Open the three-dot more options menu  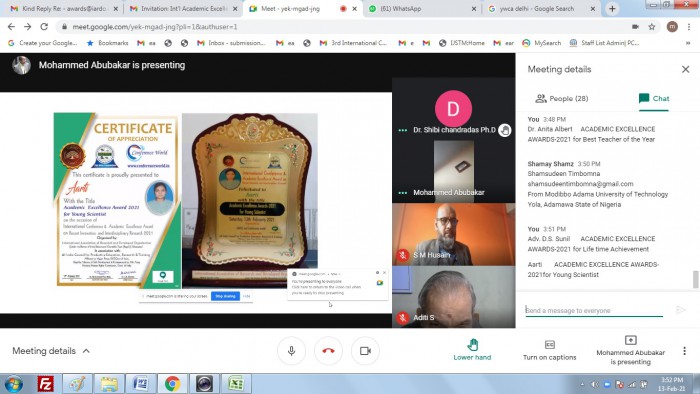684,351
